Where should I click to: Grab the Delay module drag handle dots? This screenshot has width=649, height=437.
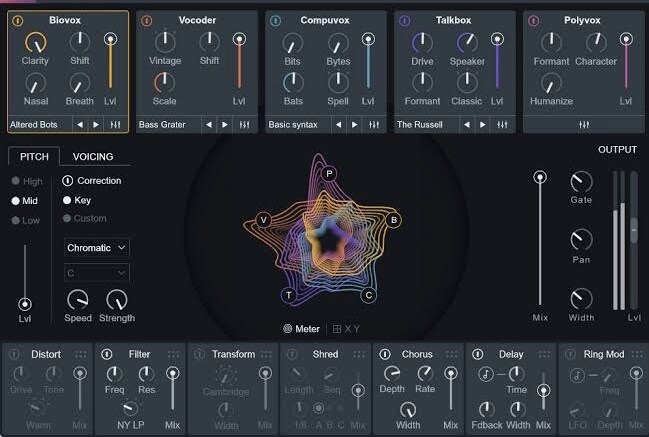(x=544, y=354)
